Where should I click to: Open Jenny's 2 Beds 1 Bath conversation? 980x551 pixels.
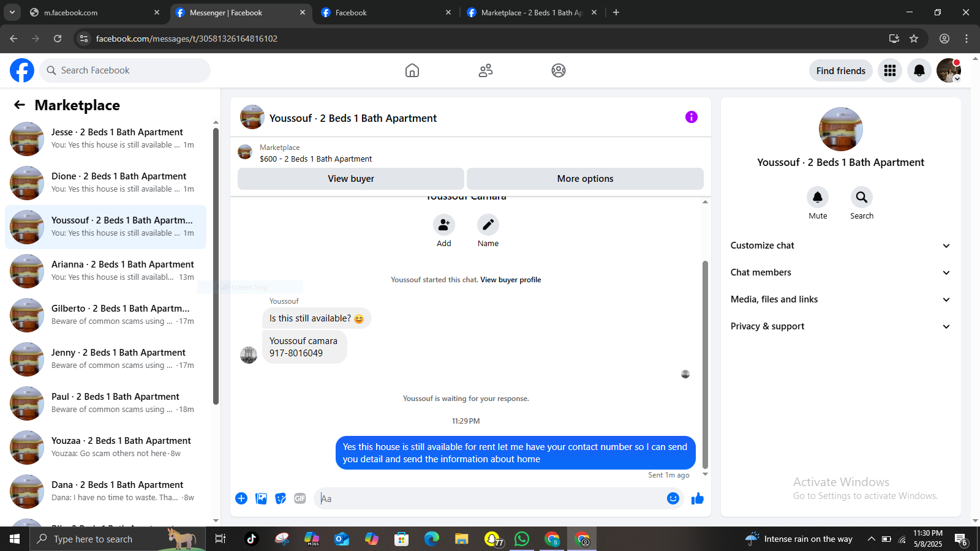pos(105,359)
